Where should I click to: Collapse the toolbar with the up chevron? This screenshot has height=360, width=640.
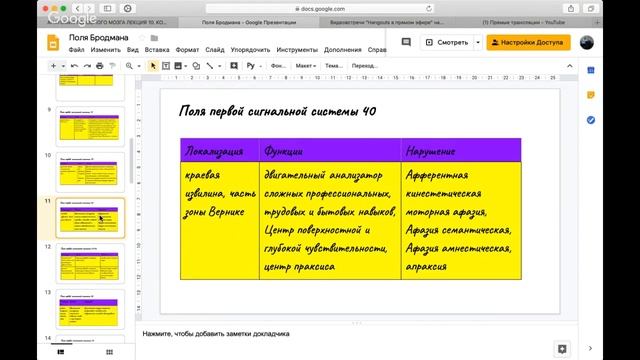click(570, 66)
